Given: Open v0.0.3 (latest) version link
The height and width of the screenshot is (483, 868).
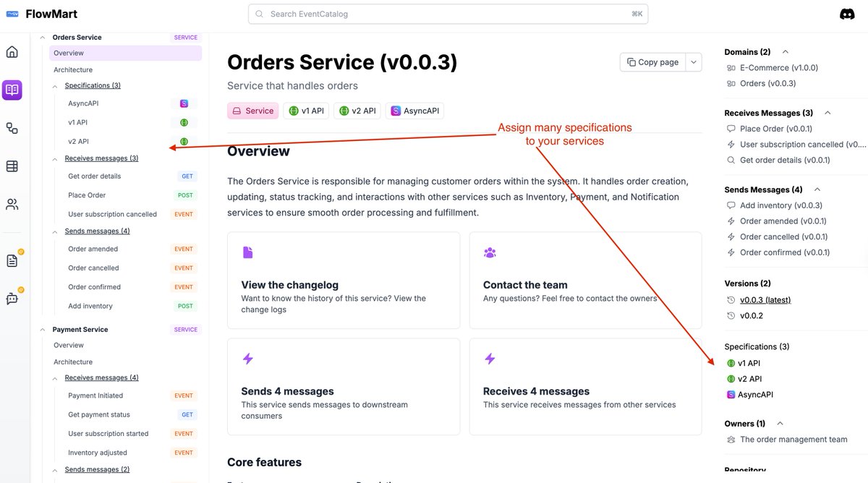Looking at the screenshot, I should (x=765, y=300).
